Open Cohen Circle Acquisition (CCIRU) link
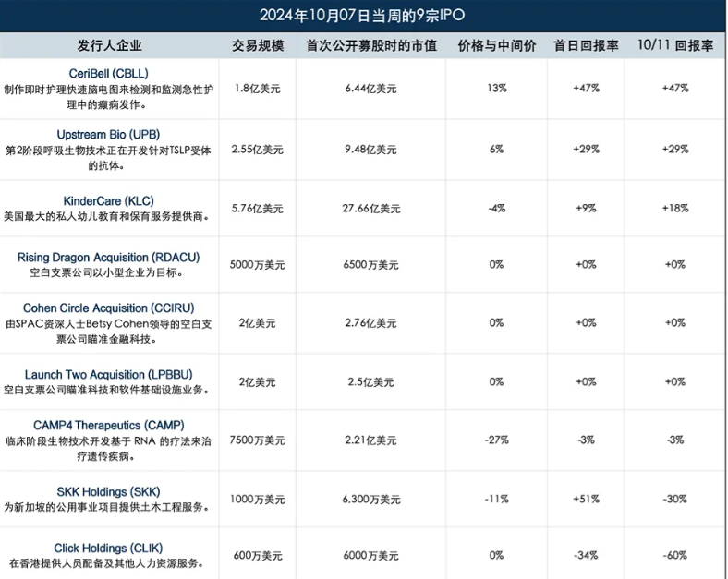This screenshot has width=728, height=579. 109,308
